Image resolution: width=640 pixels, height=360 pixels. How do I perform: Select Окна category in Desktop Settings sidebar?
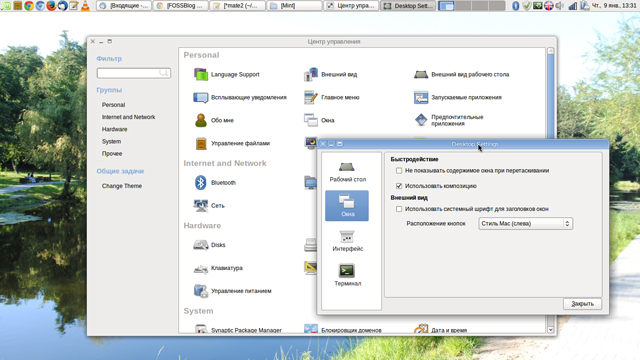[x=347, y=206]
